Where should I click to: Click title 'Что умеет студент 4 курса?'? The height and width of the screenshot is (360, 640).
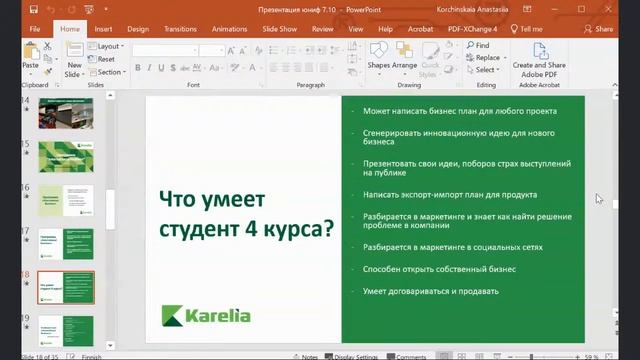247,214
